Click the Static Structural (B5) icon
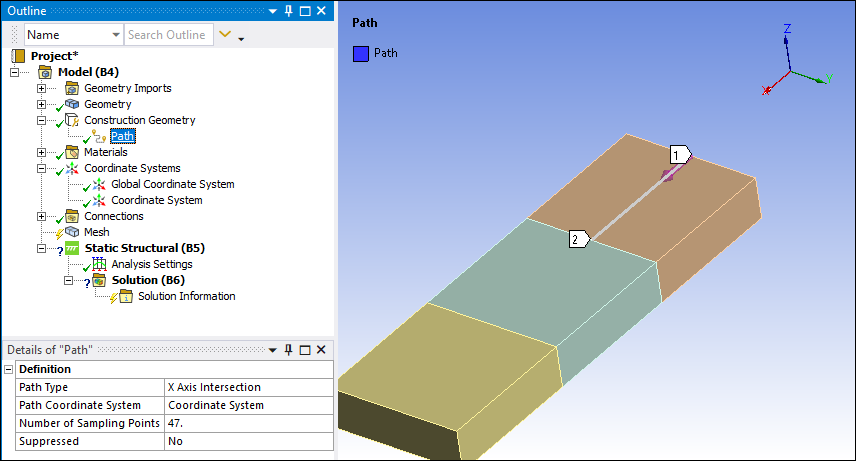This screenshot has width=856, height=461. tap(72, 249)
